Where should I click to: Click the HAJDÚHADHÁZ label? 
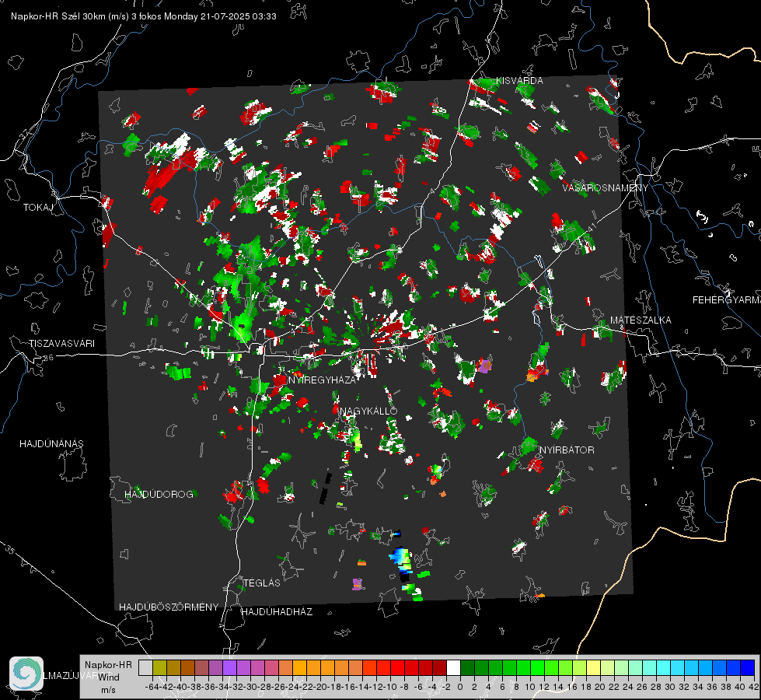277,611
